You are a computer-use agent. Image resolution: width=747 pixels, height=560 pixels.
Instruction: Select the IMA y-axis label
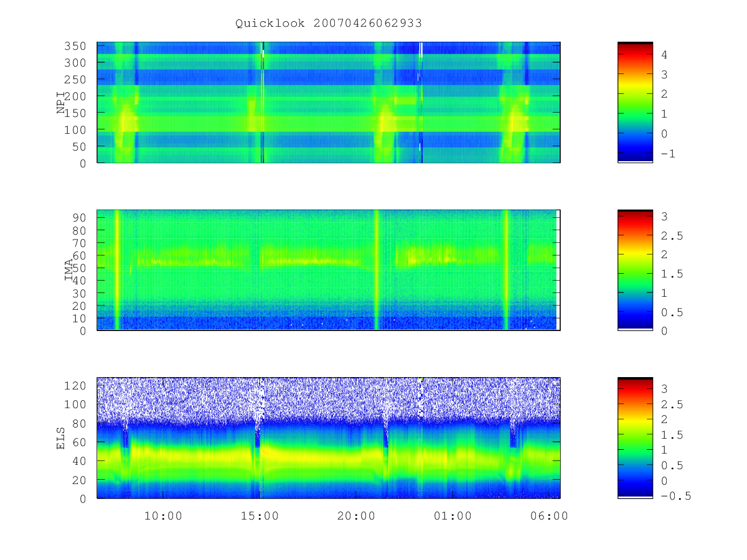pyautogui.click(x=68, y=270)
